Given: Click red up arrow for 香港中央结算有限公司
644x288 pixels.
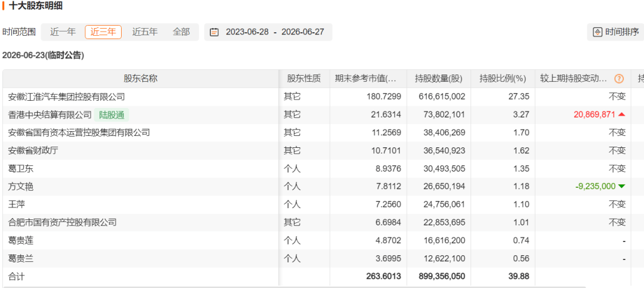Looking at the screenshot, I should tap(621, 114).
